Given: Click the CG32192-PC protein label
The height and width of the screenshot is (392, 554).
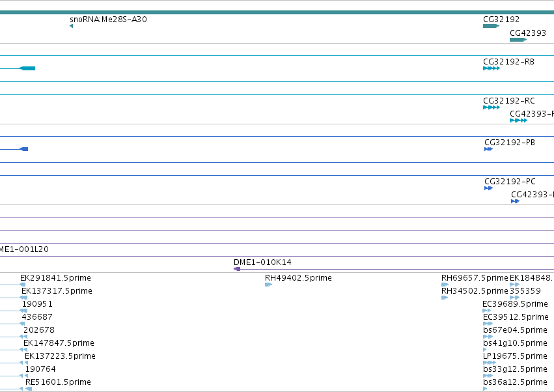Looking at the screenshot, I should click(510, 182).
